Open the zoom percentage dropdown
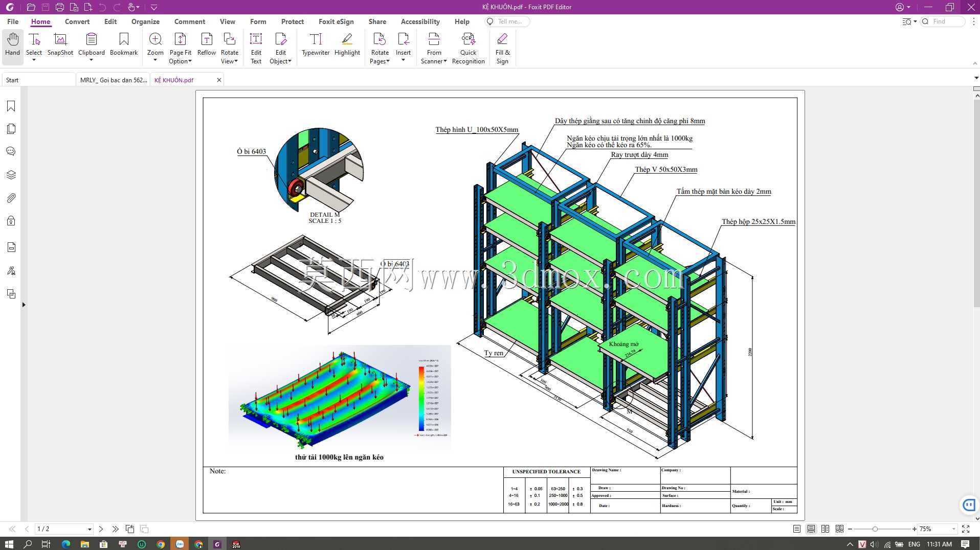Screen dimensions: 980x550 tap(953, 529)
